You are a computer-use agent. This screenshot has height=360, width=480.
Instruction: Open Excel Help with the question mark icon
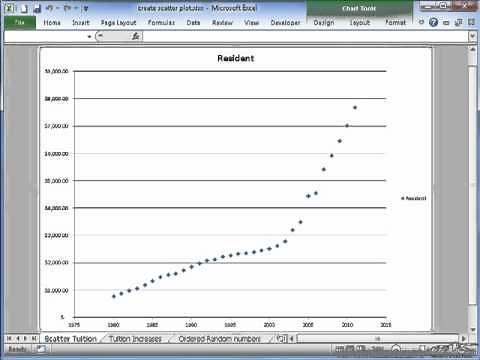433,22
